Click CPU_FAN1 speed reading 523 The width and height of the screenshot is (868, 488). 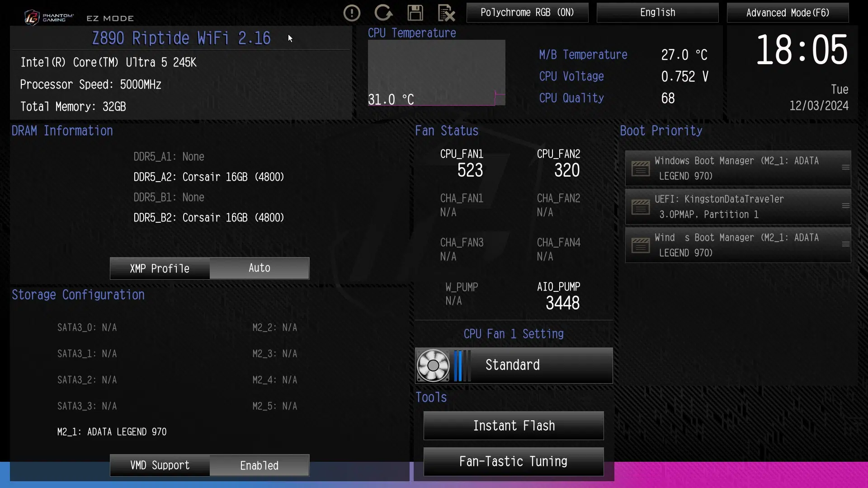click(x=470, y=170)
